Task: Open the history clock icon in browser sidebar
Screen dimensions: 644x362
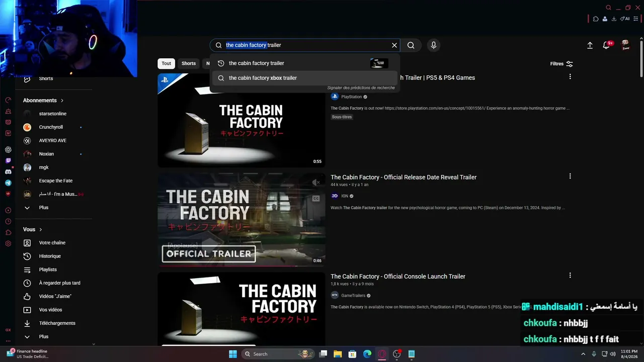Action: click(x=8, y=221)
